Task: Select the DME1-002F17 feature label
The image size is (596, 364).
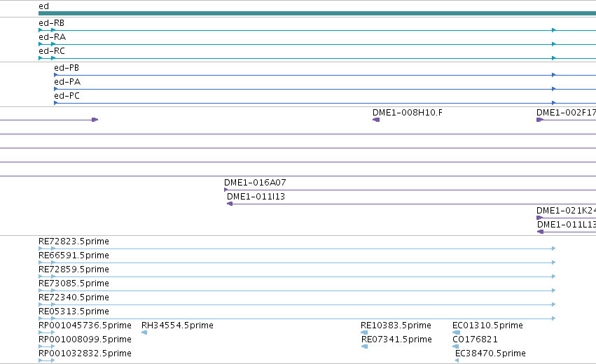Action: tap(566, 113)
